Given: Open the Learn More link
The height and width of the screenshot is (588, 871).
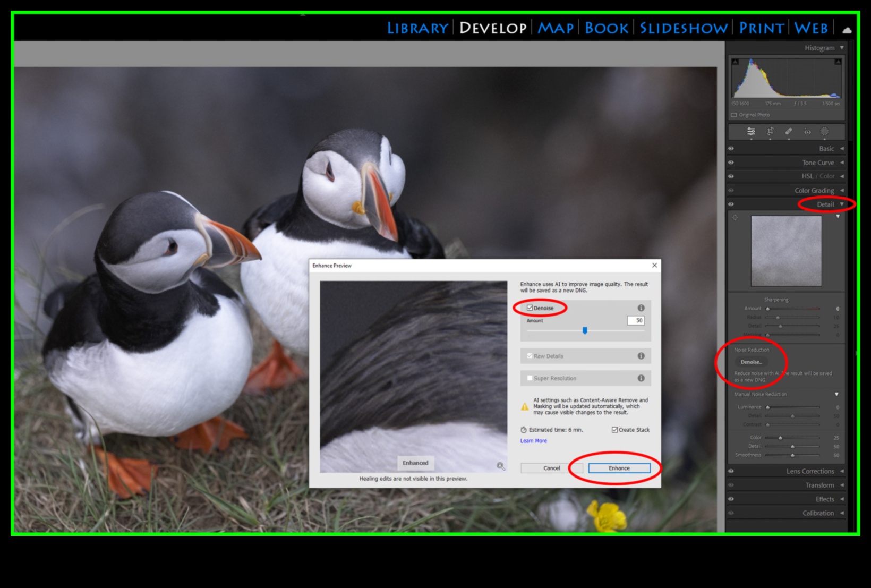Looking at the screenshot, I should pos(533,440).
